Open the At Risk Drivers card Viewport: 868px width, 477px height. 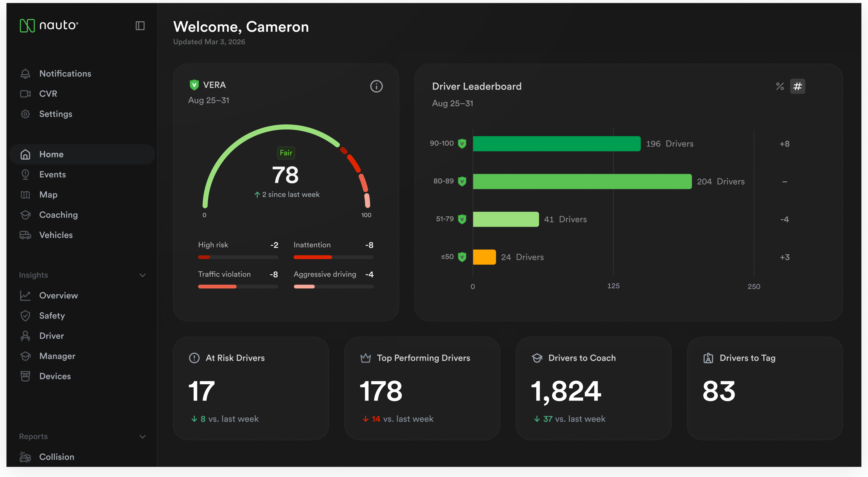click(x=251, y=388)
